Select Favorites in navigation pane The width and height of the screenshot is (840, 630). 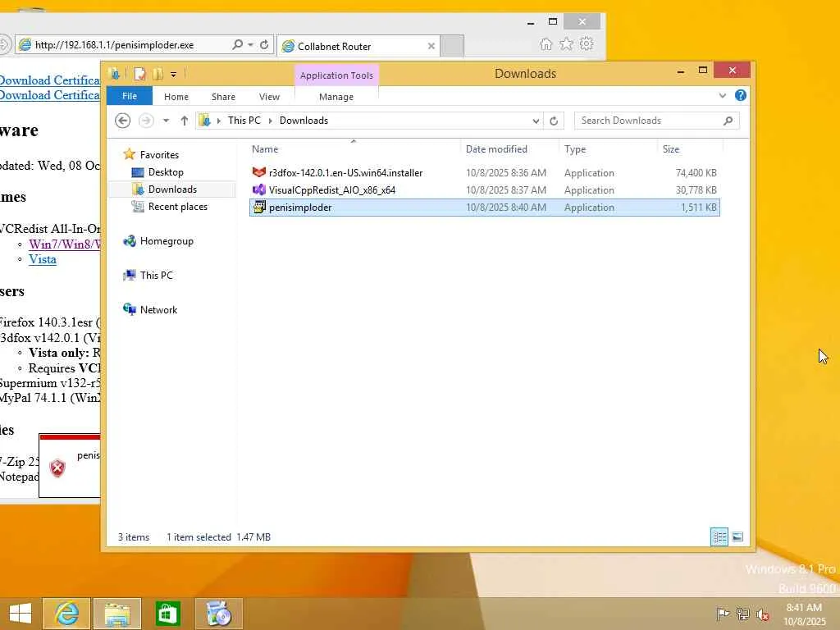pyautogui.click(x=159, y=154)
